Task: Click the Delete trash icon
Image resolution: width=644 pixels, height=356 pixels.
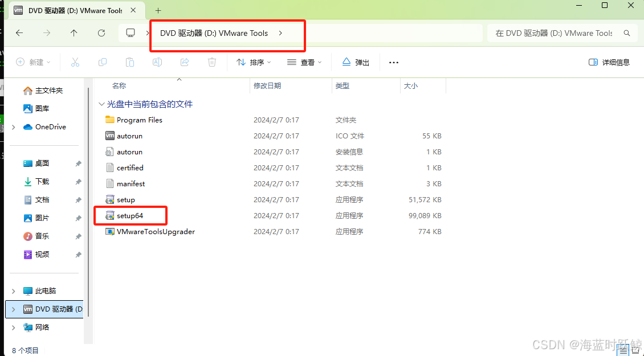Action: pyautogui.click(x=212, y=62)
